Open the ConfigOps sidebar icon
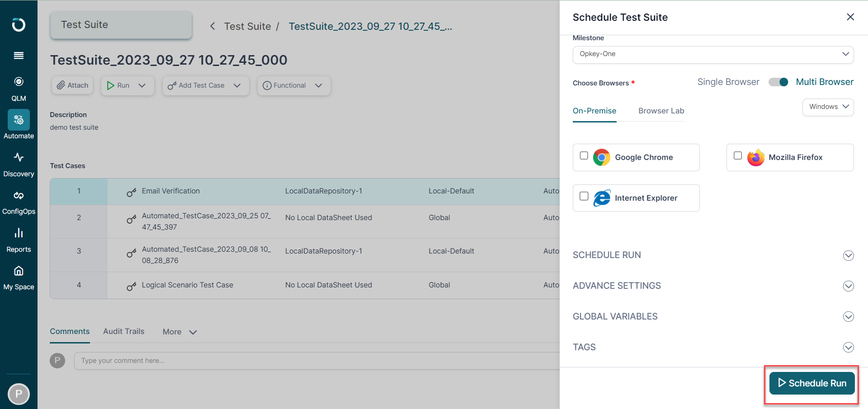Viewport: 868px width, 409px height. pyautogui.click(x=19, y=195)
